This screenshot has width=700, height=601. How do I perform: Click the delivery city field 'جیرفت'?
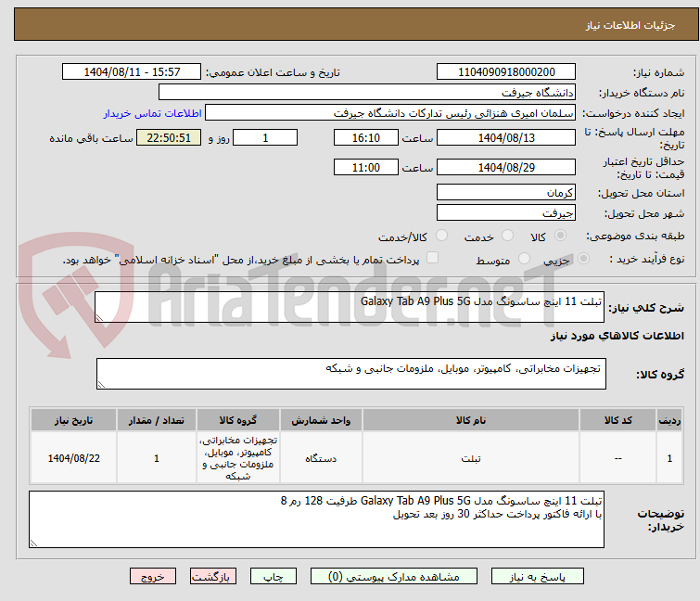coord(506,213)
